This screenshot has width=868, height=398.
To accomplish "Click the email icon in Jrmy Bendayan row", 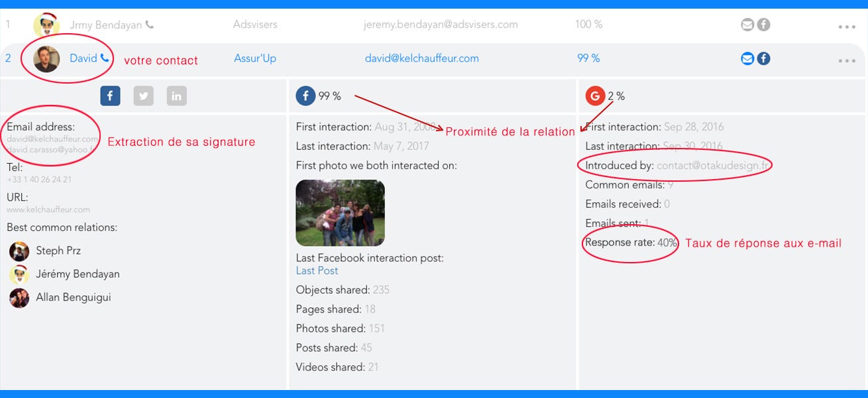I will (x=747, y=25).
